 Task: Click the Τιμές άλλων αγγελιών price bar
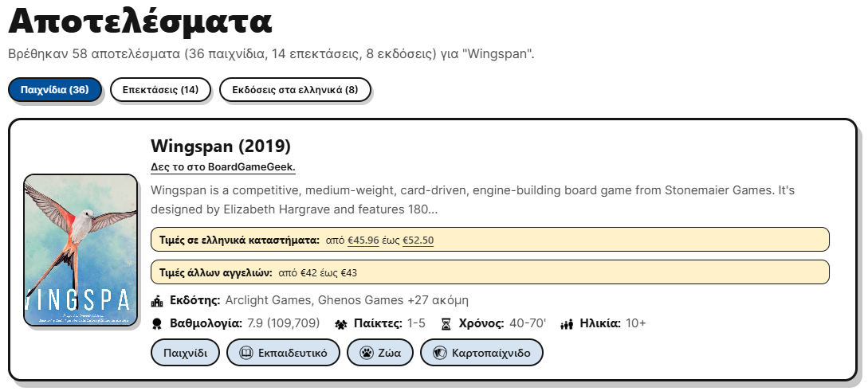tap(489, 272)
